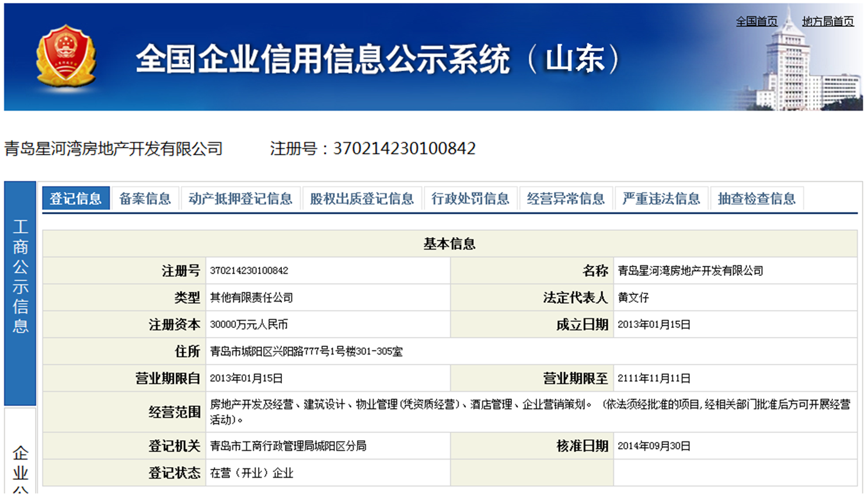Open the 全国首页 link

coord(757,22)
